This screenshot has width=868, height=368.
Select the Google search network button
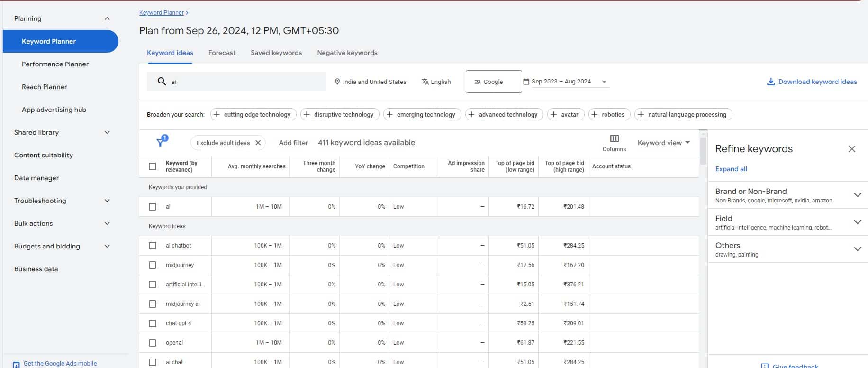[494, 82]
